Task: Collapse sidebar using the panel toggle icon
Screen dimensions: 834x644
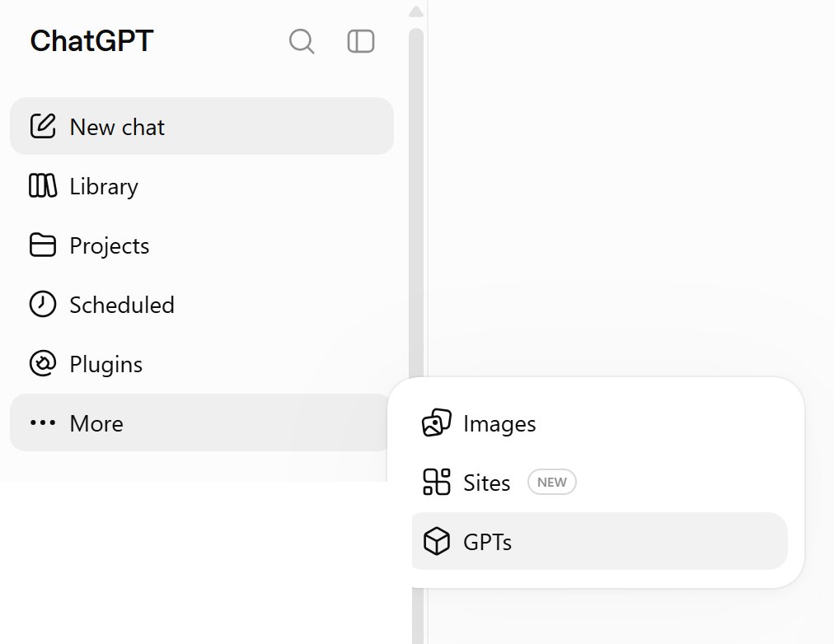Action: point(361,41)
